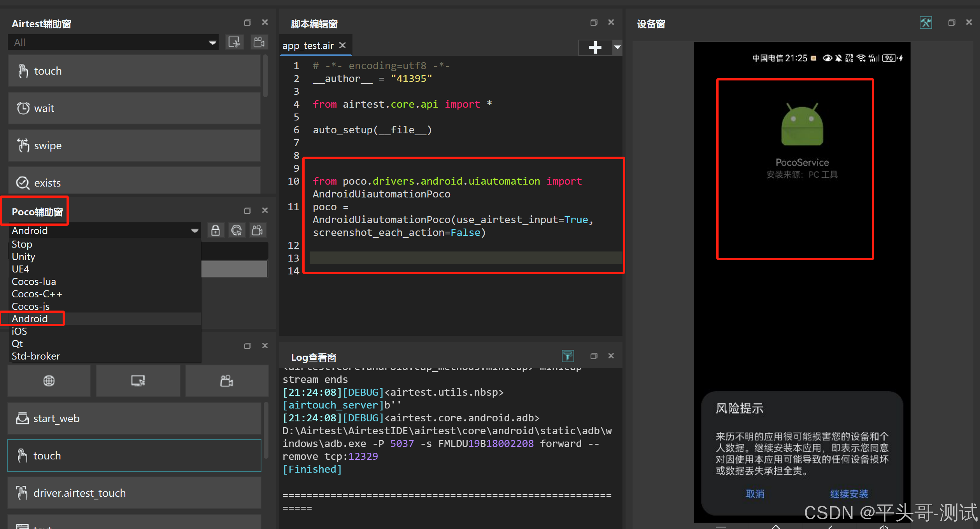980x529 pixels.
Task: Open device tools wrench icon
Action: pos(926,23)
